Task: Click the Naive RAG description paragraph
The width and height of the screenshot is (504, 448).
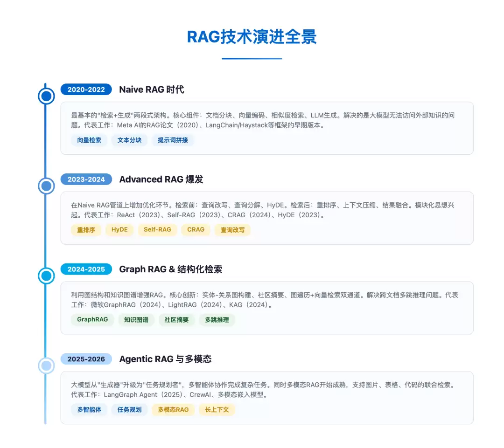Action: pyautogui.click(x=263, y=120)
